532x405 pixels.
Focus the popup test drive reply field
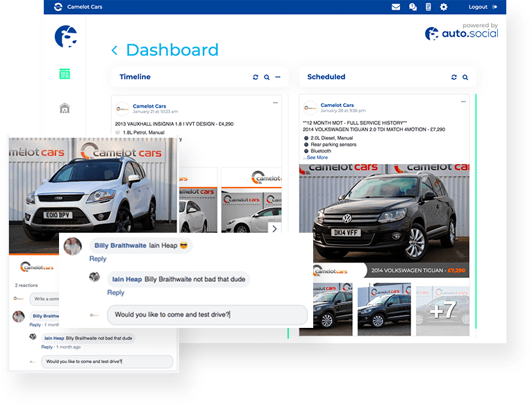click(x=207, y=315)
